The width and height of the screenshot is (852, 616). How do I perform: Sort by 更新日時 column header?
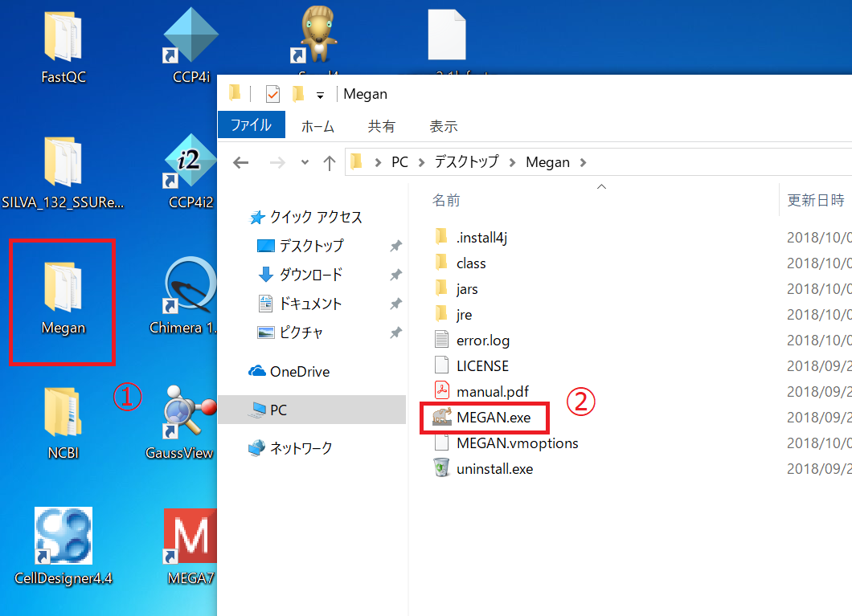tap(816, 200)
